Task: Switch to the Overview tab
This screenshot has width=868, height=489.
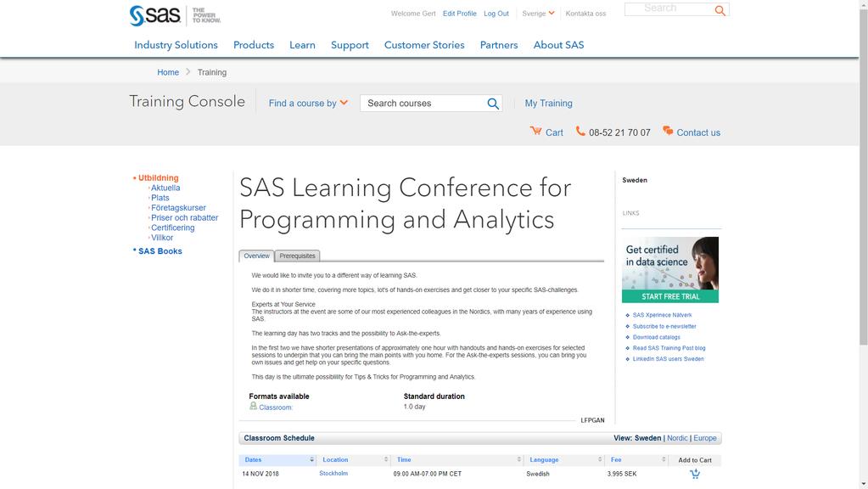Action: (x=257, y=256)
